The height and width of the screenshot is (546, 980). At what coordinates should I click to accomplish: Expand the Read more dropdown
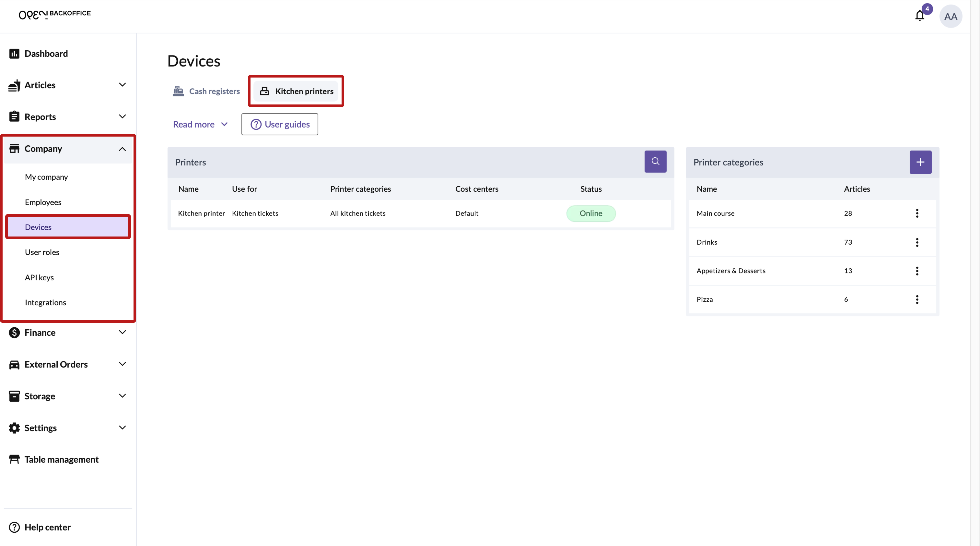200,124
